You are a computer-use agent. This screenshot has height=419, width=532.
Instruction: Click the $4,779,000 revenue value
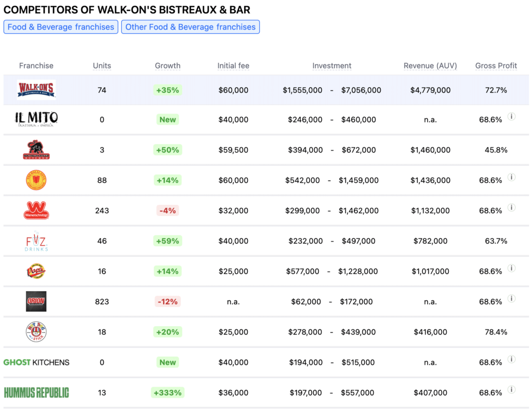pos(430,90)
